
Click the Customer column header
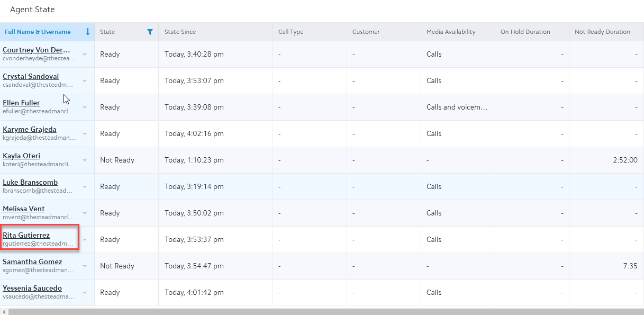tap(366, 32)
